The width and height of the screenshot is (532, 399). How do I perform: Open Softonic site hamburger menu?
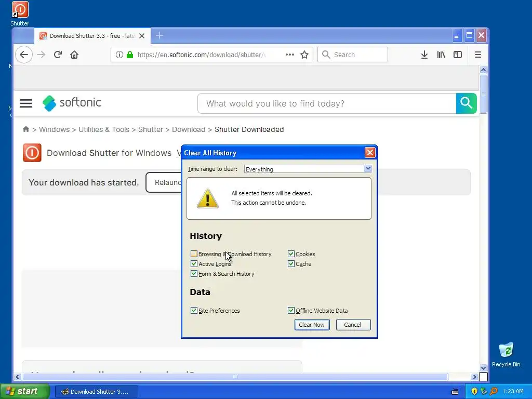(x=26, y=103)
